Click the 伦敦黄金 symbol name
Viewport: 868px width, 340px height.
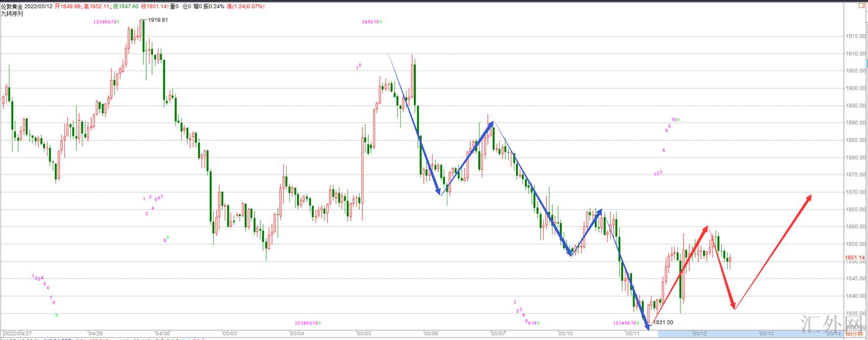coord(12,6)
